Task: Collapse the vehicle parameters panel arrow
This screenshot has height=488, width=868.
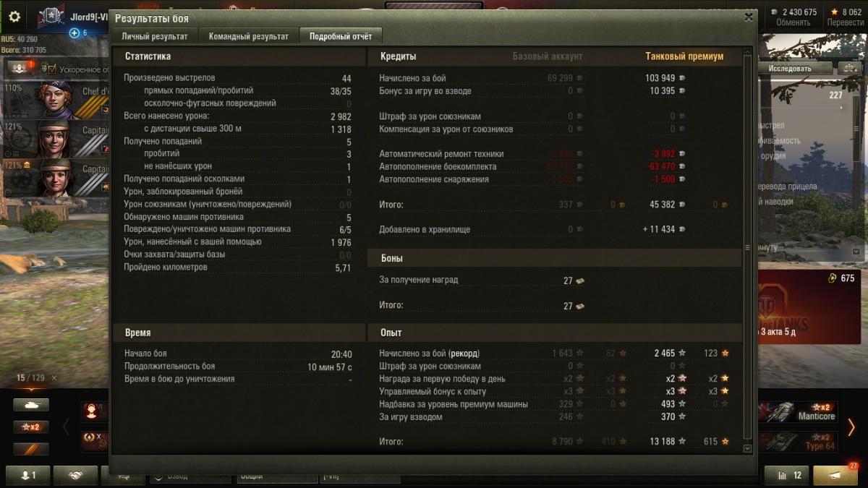Action: pyautogui.click(x=856, y=251)
